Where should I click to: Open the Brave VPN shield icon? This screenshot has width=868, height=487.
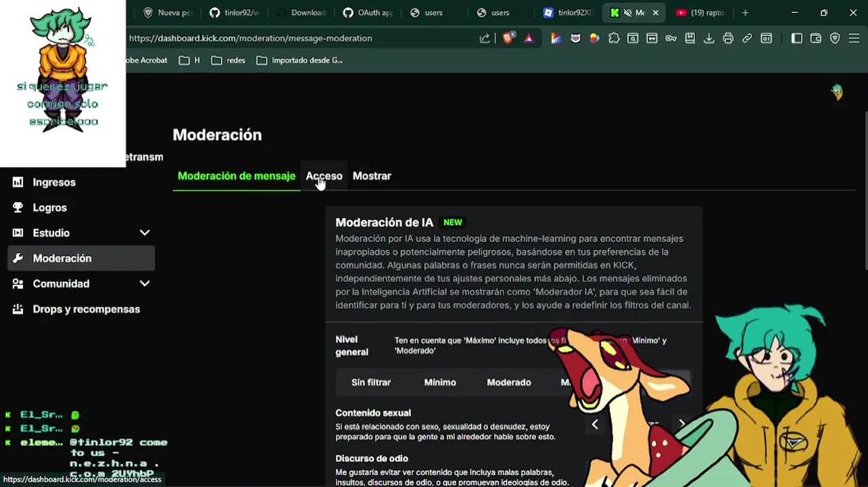point(835,39)
